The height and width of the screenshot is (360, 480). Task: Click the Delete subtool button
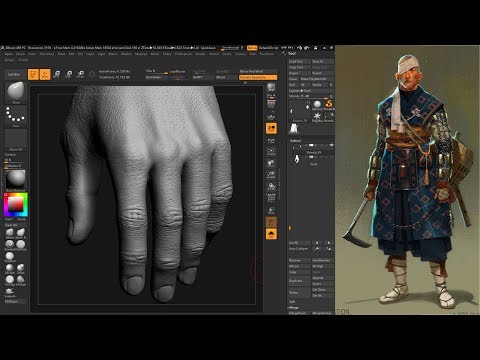pyautogui.click(x=299, y=293)
